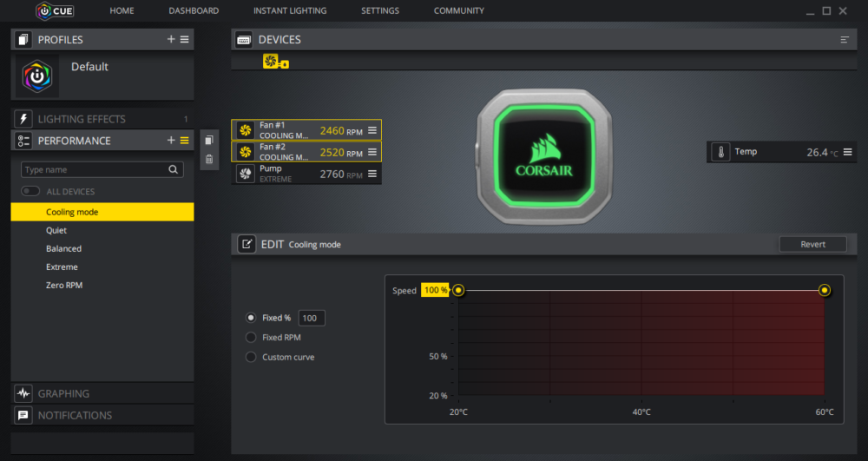Click the search magnifier icon
Viewport: 868px width, 461px height.
click(174, 169)
